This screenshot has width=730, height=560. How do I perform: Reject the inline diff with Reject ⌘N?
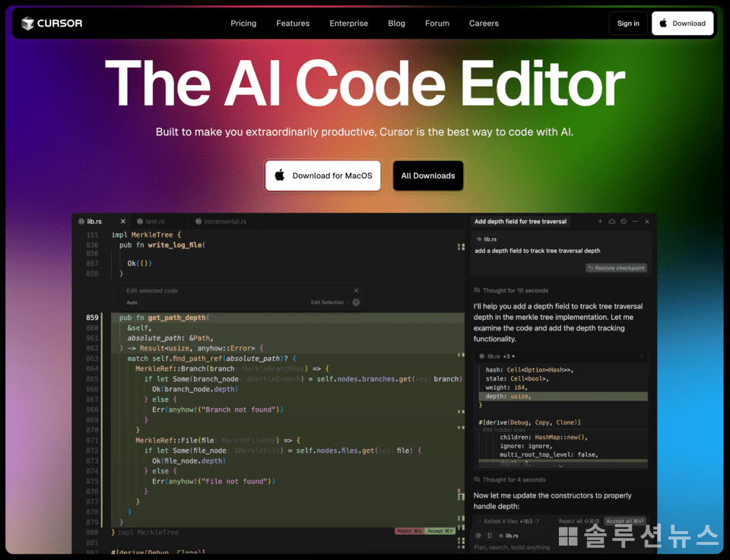410,531
